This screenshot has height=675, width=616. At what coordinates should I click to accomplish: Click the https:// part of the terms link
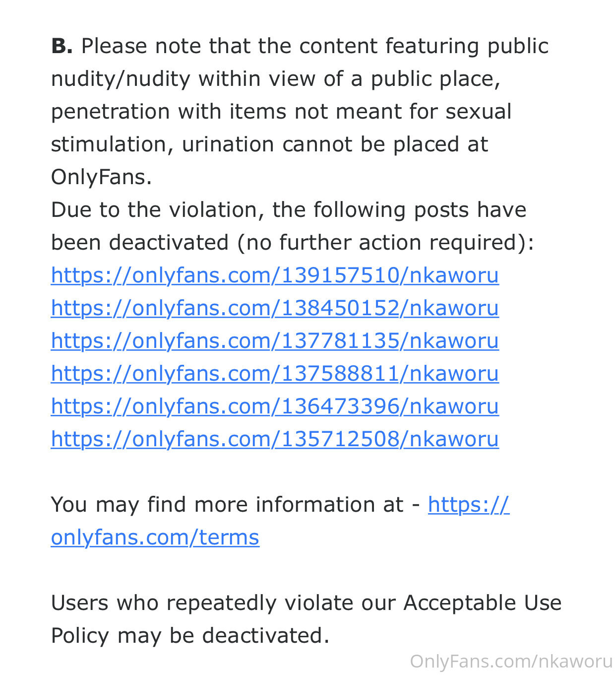point(469,505)
